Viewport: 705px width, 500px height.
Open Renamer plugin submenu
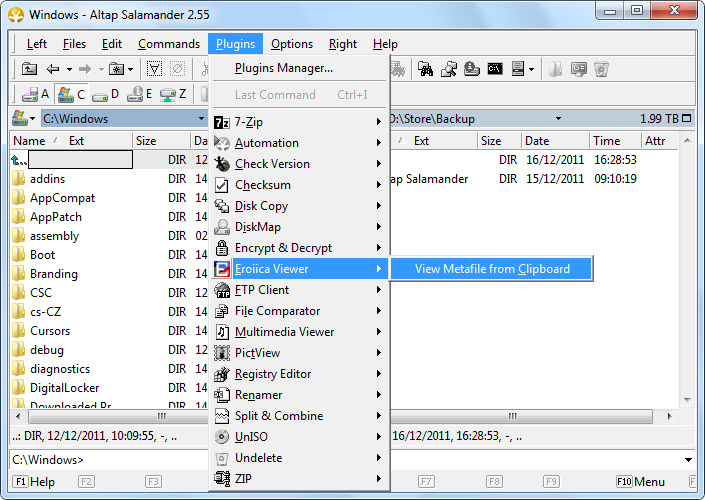[x=299, y=395]
